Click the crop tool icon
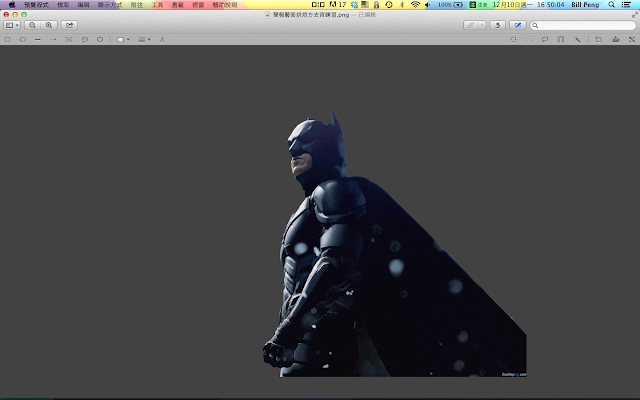This screenshot has height=400, width=640. coord(598,40)
